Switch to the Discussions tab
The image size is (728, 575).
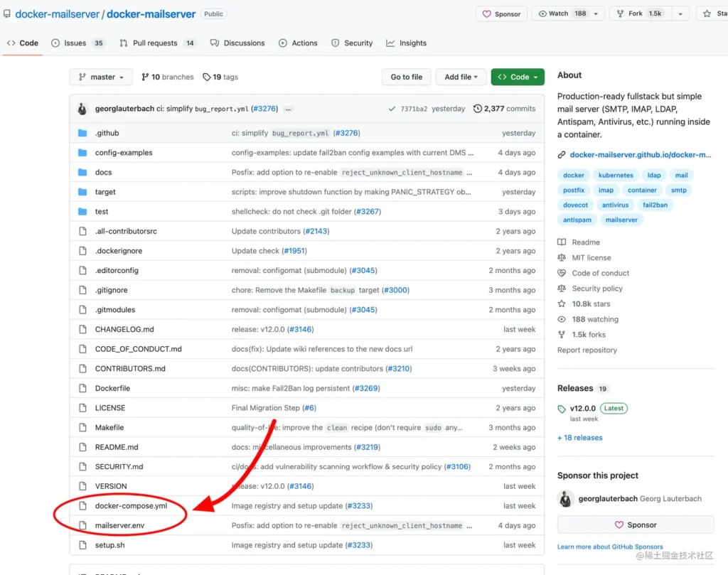pyautogui.click(x=237, y=43)
